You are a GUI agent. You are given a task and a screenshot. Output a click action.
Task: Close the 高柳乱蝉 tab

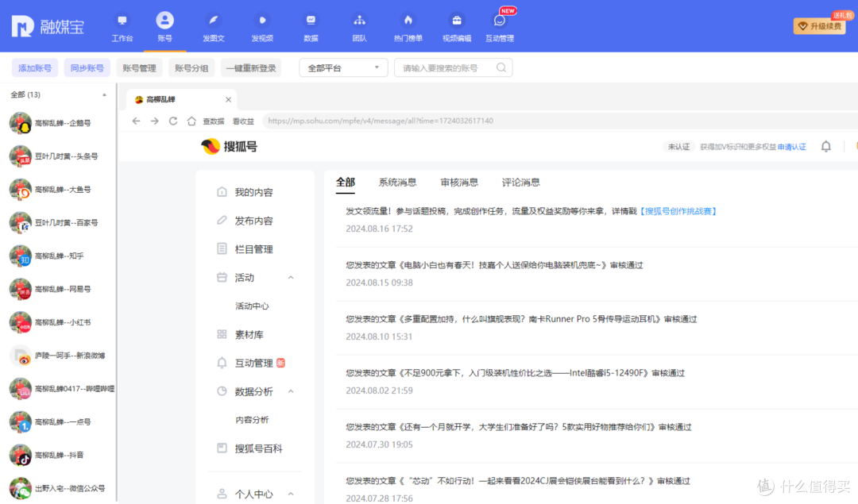[x=228, y=99]
